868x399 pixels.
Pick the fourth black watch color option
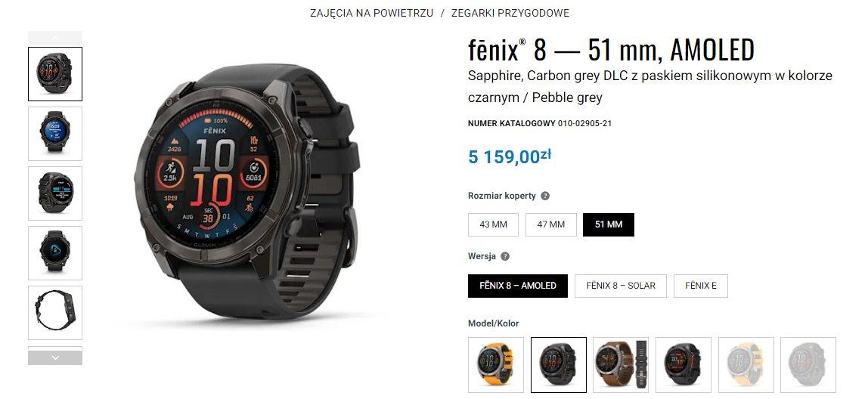683,365
